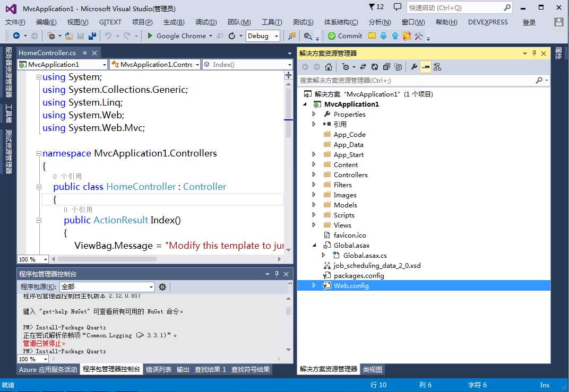Toggle auto-hide pin of package manager console
Image resolution: width=569 pixels, height=392 pixels.
[277, 274]
